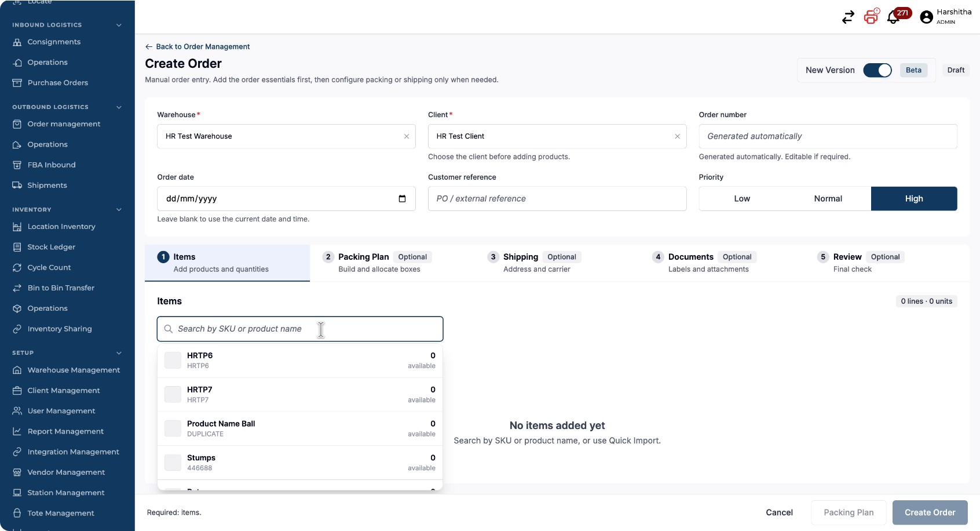Click the Customer reference input
The height and width of the screenshot is (531, 980).
[x=557, y=199]
